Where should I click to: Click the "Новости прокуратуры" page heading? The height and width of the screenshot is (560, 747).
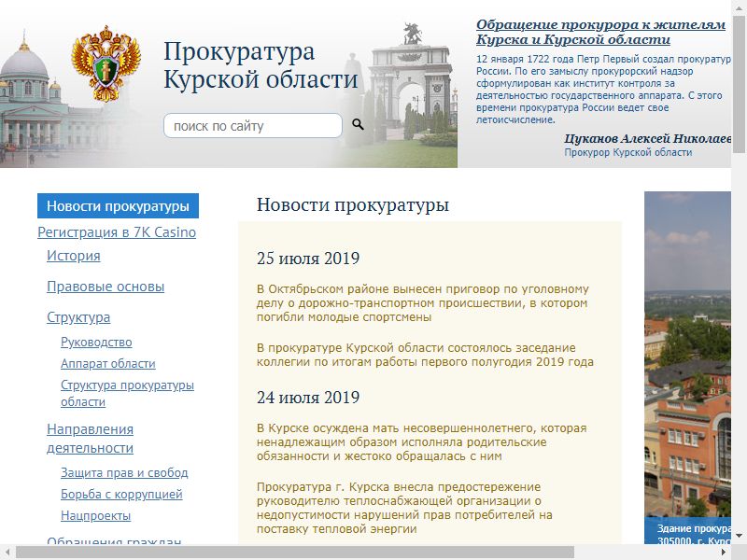353,204
